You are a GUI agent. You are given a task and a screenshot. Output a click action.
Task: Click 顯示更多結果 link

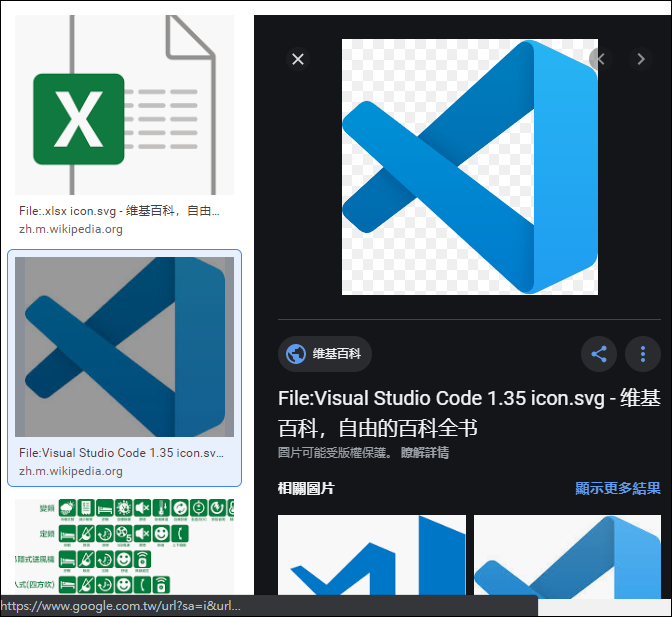[618, 488]
